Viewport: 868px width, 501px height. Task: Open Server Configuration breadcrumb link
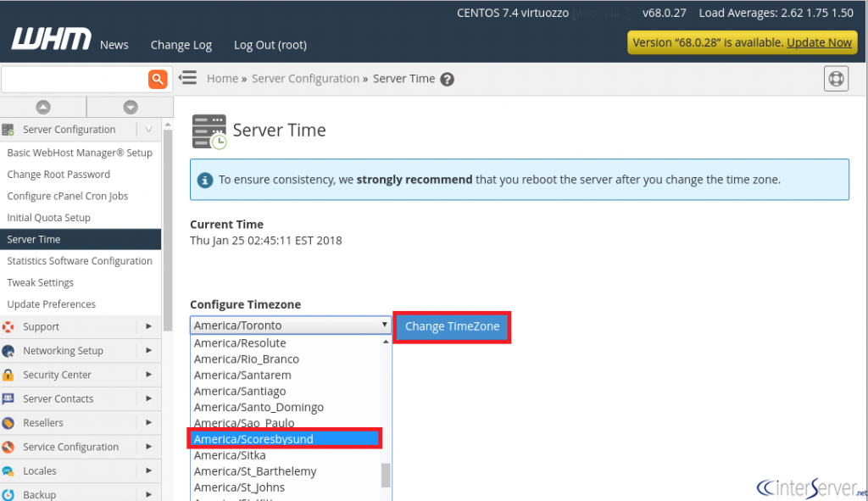305,79
